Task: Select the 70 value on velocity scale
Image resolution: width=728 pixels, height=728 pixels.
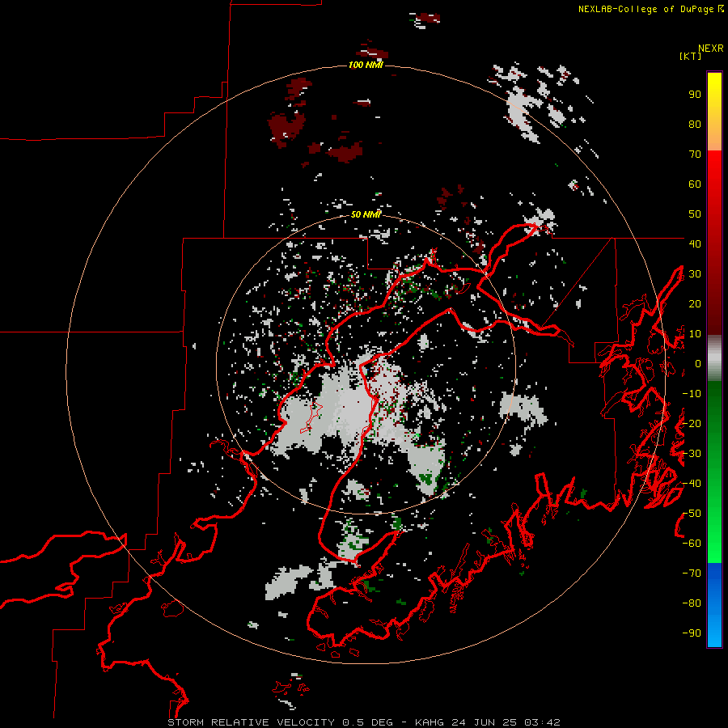Action: (695, 154)
